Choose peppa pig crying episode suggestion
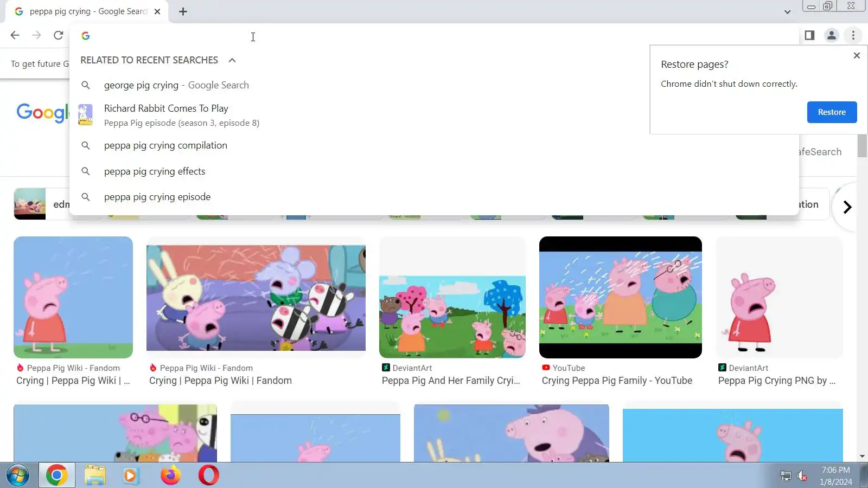 tap(434, 197)
